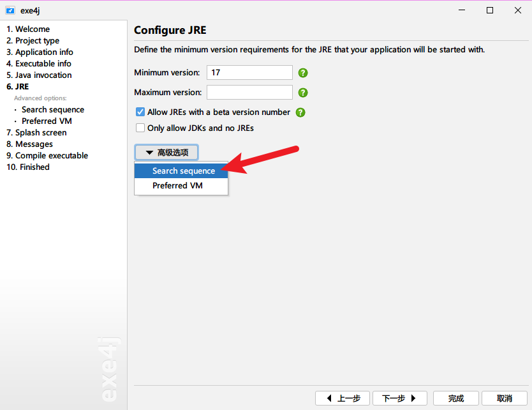Viewport: 532px width, 410px height.
Task: Open Search sequence under sidebar Advanced options
Action: click(x=52, y=110)
